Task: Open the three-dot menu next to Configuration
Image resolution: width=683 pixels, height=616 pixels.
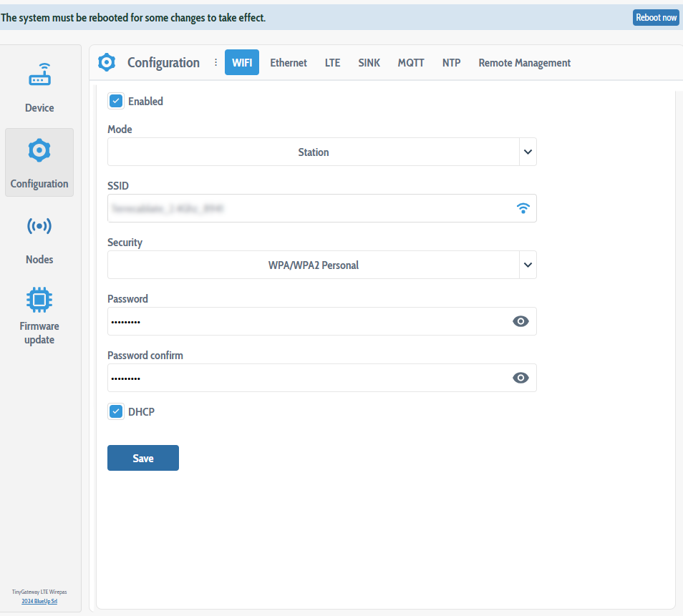Action: pos(215,62)
